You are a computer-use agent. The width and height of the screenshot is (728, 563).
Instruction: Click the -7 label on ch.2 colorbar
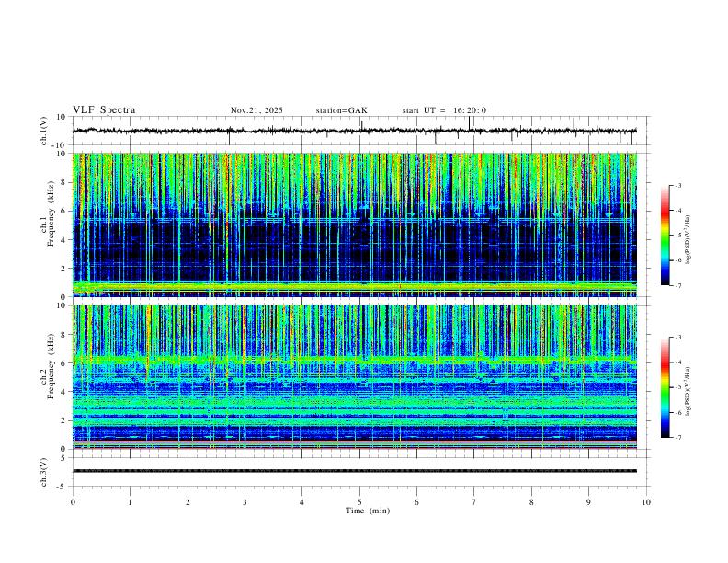point(677,437)
